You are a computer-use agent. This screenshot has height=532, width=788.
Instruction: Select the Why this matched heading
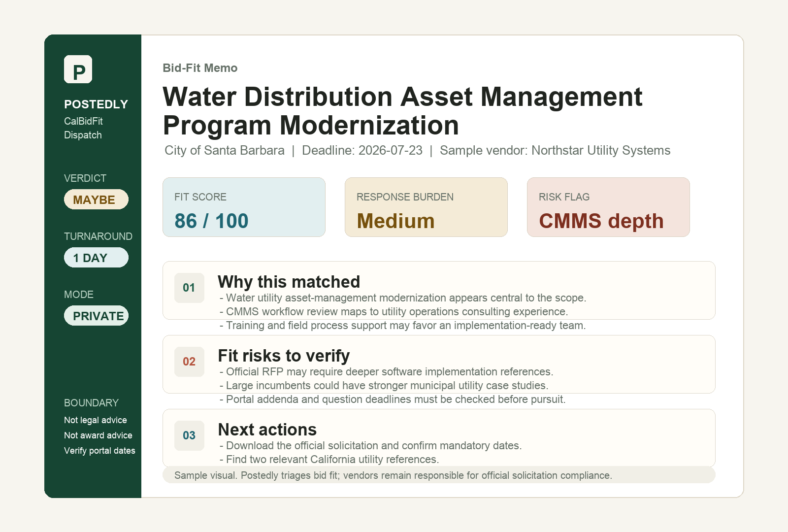[289, 282]
